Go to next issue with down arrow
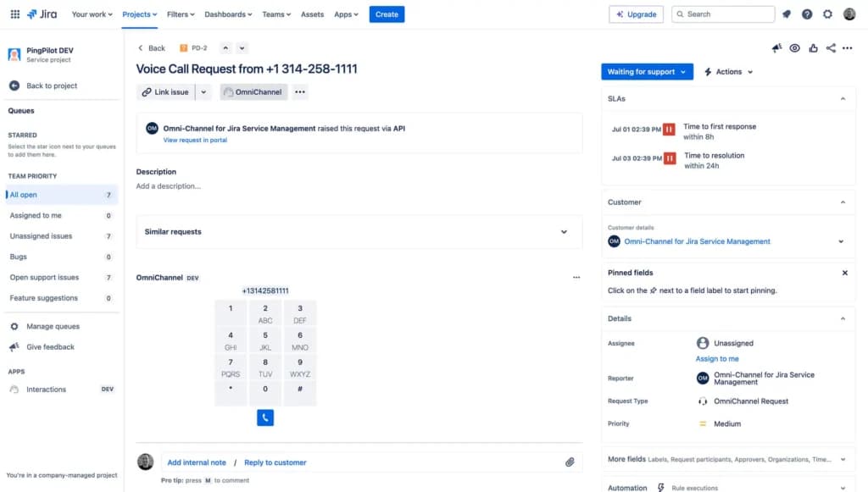This screenshot has width=868, height=492. pyautogui.click(x=242, y=48)
